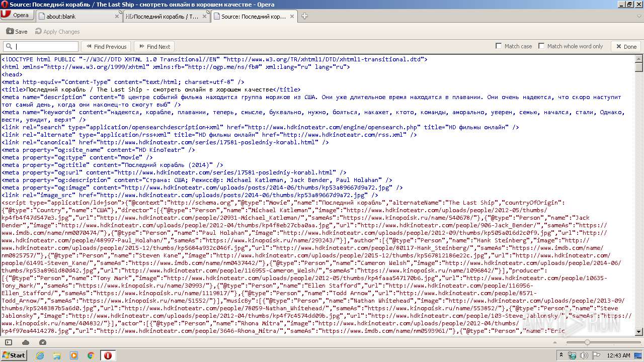Open a new tab with the plus button

click(x=304, y=16)
